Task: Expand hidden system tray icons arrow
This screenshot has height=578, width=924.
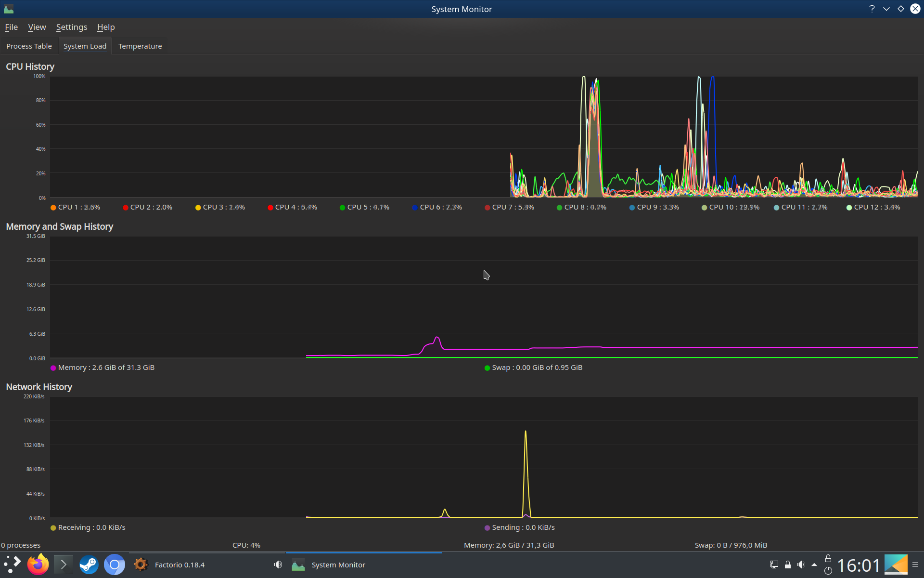Action: (x=814, y=565)
